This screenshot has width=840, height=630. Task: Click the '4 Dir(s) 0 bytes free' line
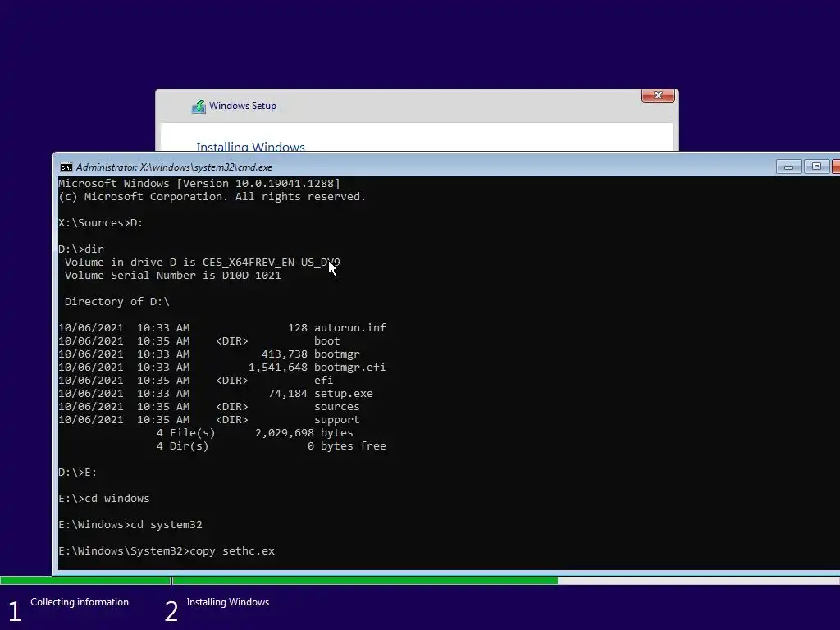[x=271, y=446]
